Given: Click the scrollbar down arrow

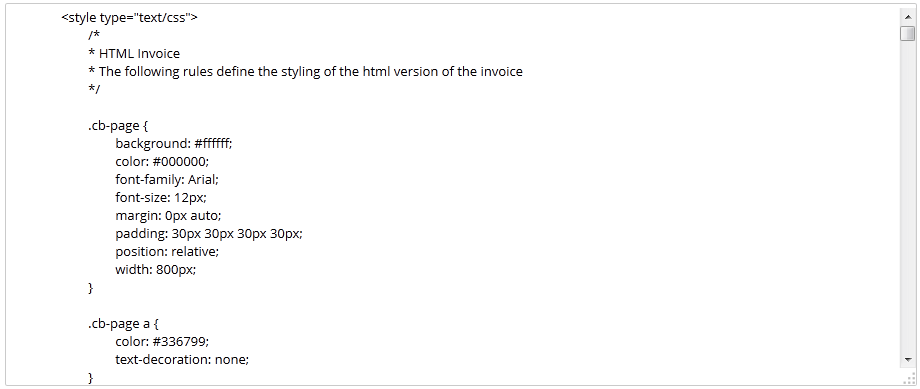Looking at the screenshot, I should click(x=908, y=358).
